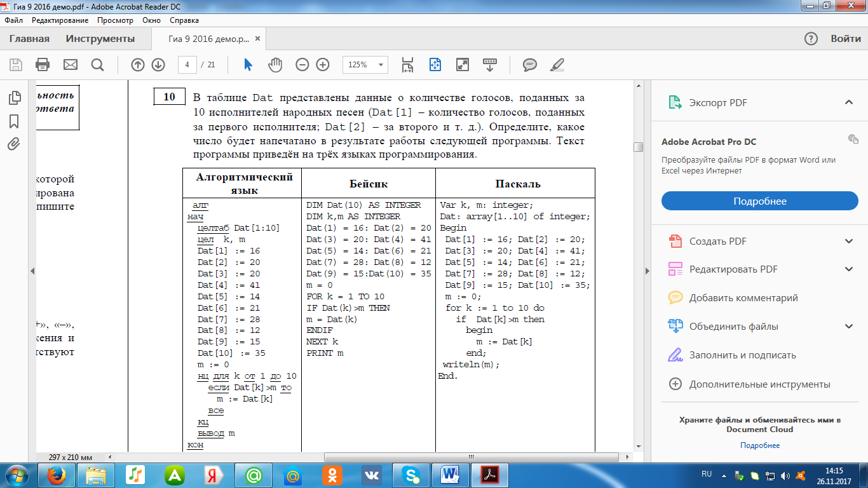This screenshot has height=488, width=868.
Task: Open the page thumbnails sidebar panel
Action: [x=14, y=98]
